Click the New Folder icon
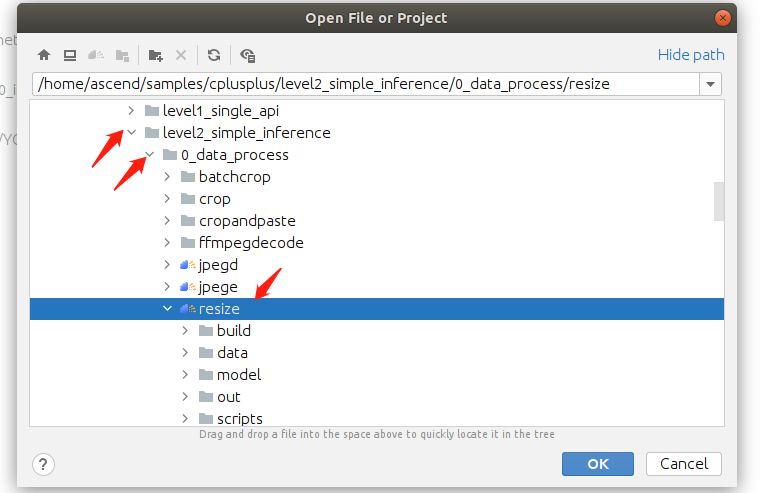Image resolution: width=768 pixels, height=493 pixels. pos(155,56)
